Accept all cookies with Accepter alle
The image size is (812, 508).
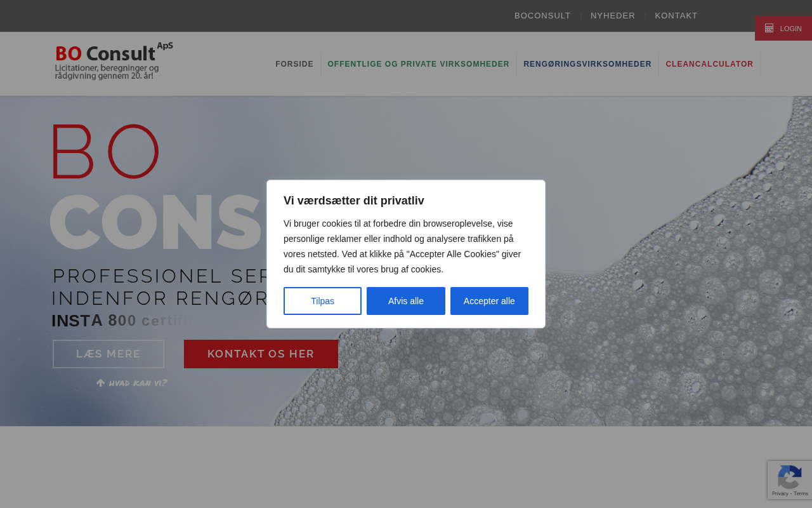point(489,301)
